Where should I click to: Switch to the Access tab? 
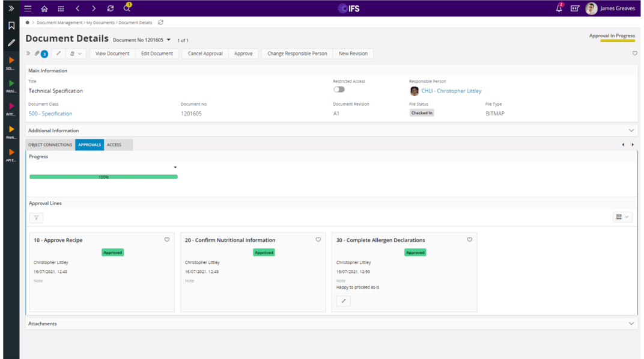coord(114,145)
